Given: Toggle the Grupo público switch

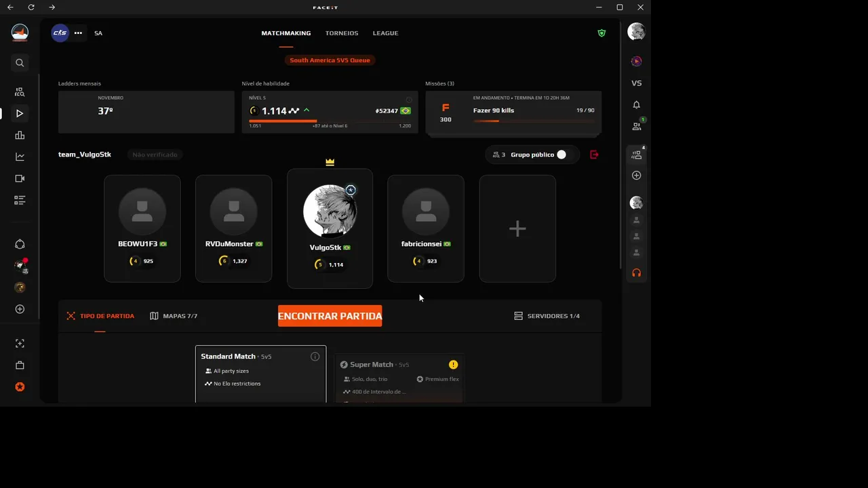Looking at the screenshot, I should 561,155.
